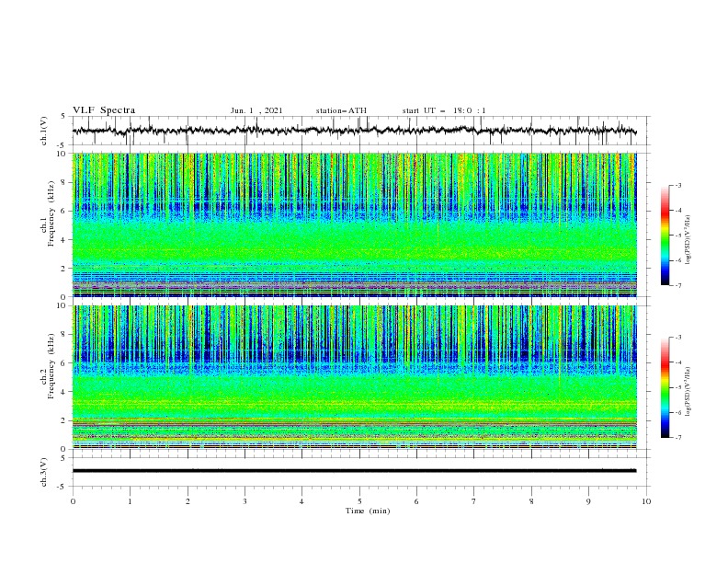Screen dimensions: 728x563
Task: Click the "ch.1(V)" waveform axis label
Action: click(x=44, y=131)
